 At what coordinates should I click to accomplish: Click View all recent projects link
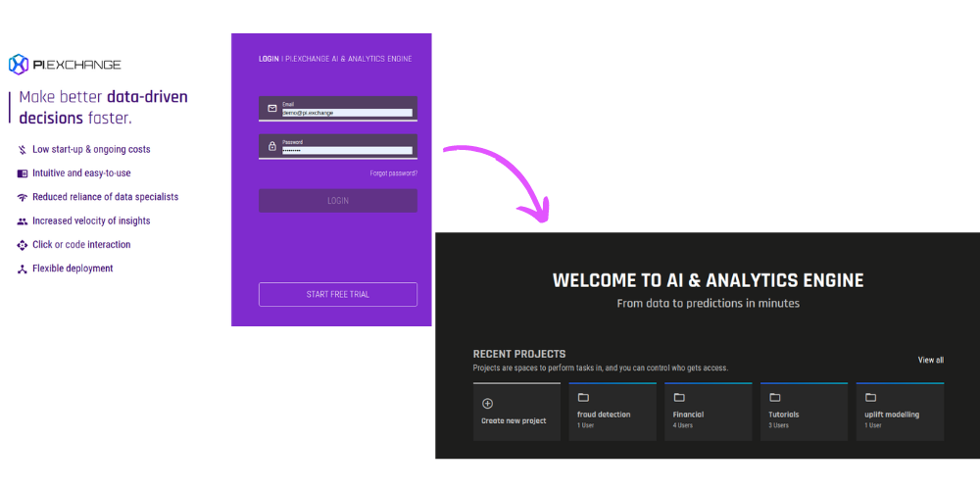(x=931, y=360)
